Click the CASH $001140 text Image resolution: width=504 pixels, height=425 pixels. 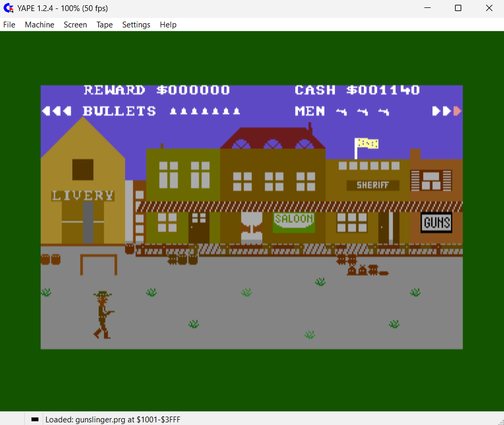coord(357,90)
